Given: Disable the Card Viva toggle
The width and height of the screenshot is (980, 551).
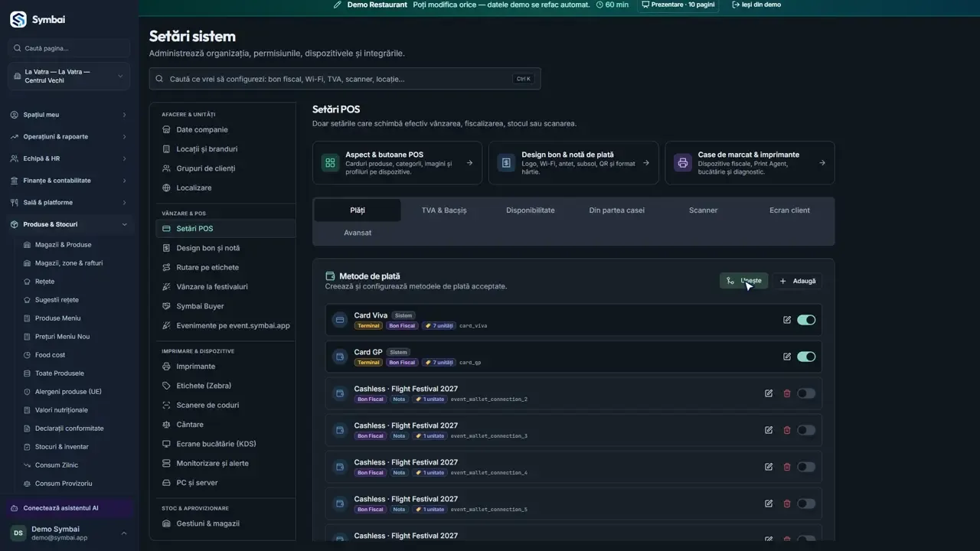Looking at the screenshot, I should coord(806,320).
